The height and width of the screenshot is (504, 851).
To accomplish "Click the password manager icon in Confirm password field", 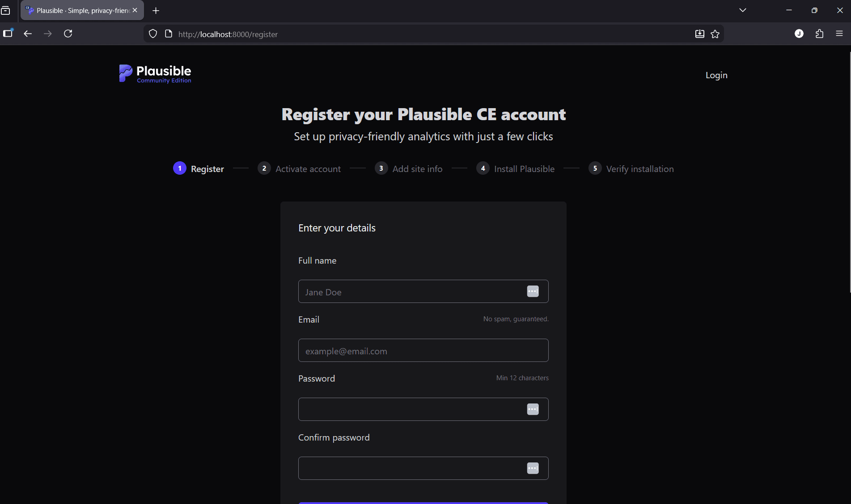I will (533, 468).
